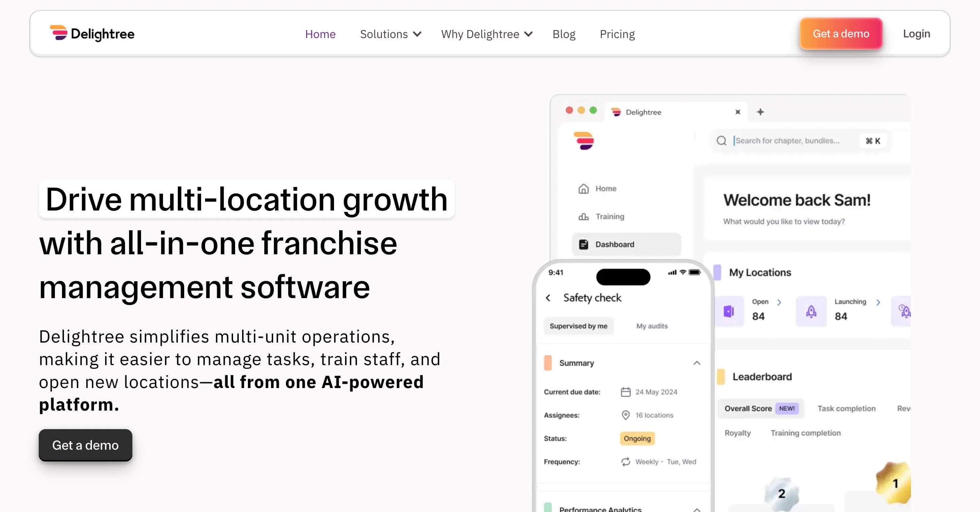Expand the Solutions dropdown
980x512 pixels.
tap(390, 34)
